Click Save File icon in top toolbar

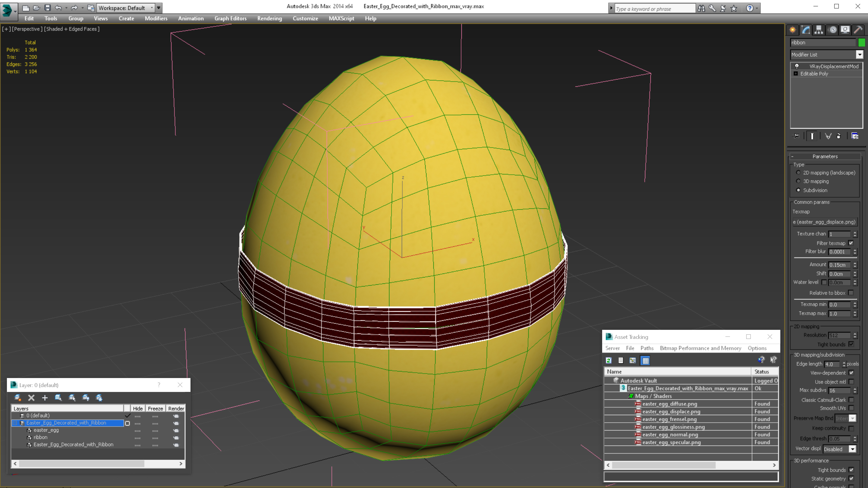pos(48,8)
